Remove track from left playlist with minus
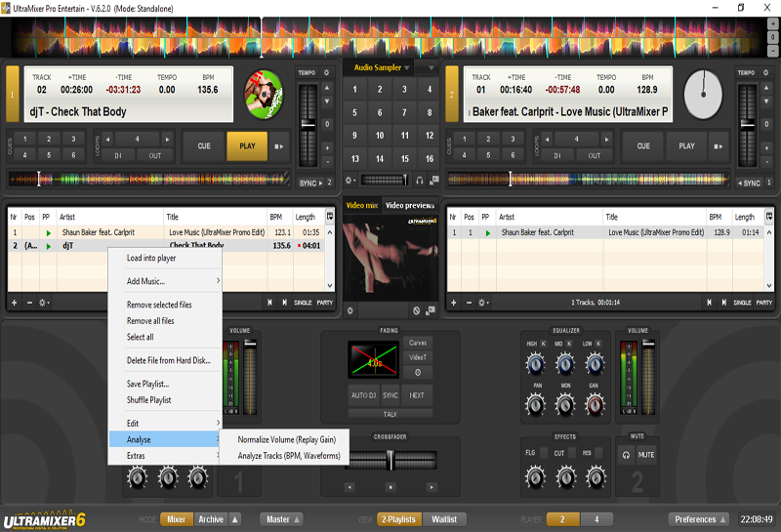This screenshot has height=532, width=781. click(29, 303)
